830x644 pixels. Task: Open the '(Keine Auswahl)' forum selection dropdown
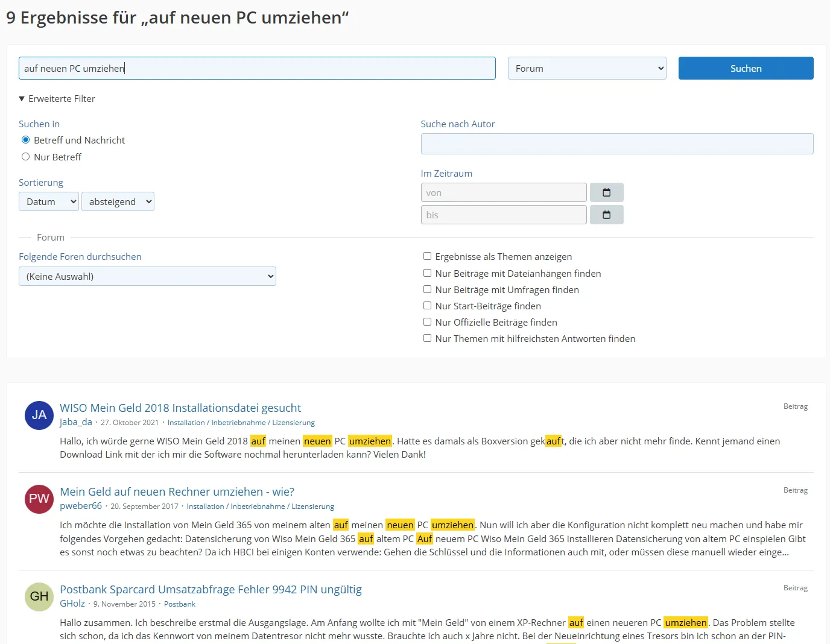tap(147, 276)
